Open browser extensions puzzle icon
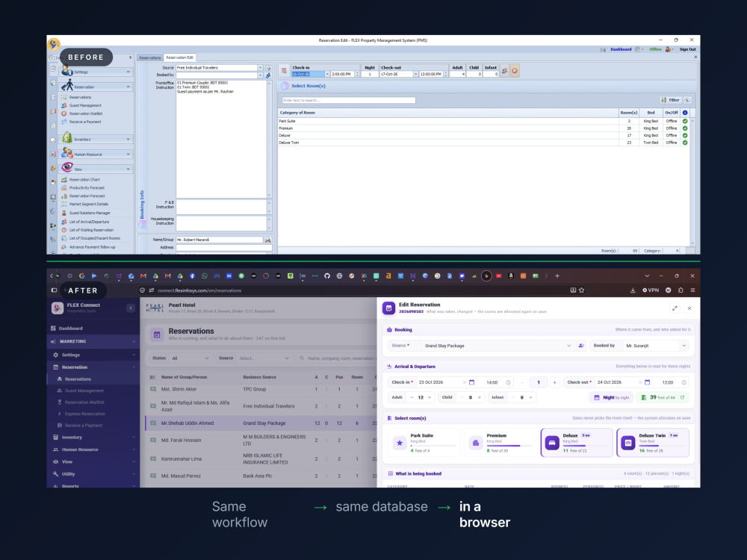Viewport: 747px width, 560px height. pyautogui.click(x=681, y=290)
